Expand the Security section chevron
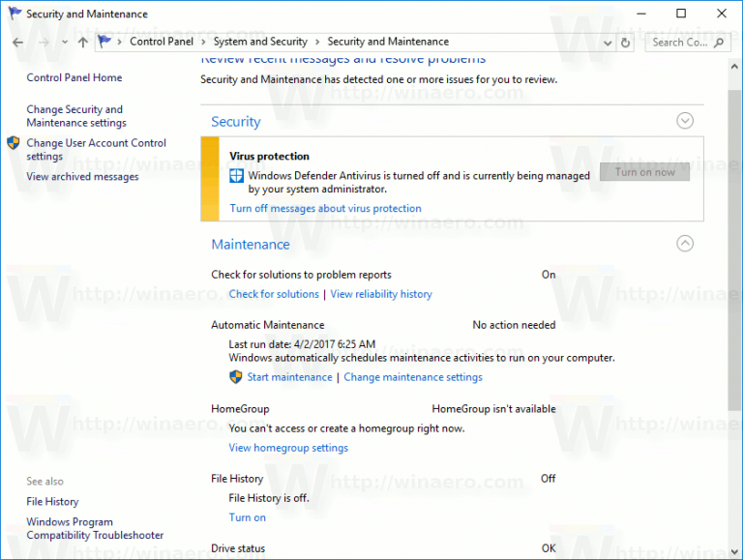Viewport: 743px width, 560px height. (685, 121)
